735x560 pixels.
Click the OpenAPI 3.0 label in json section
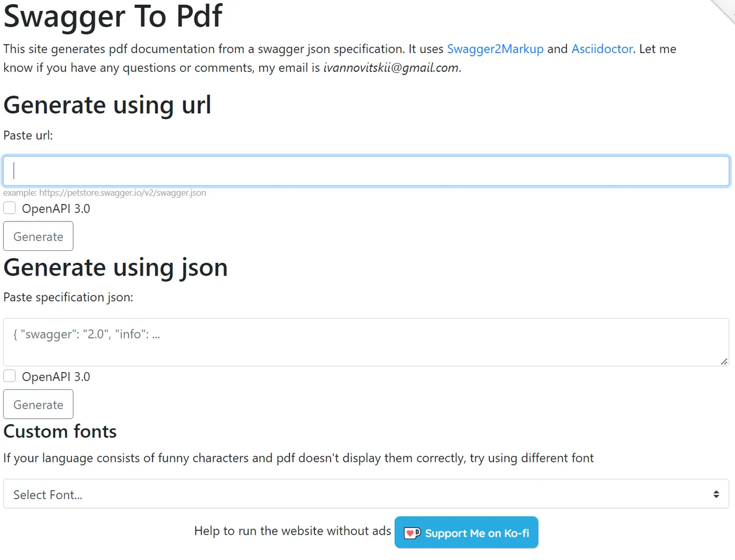click(56, 377)
